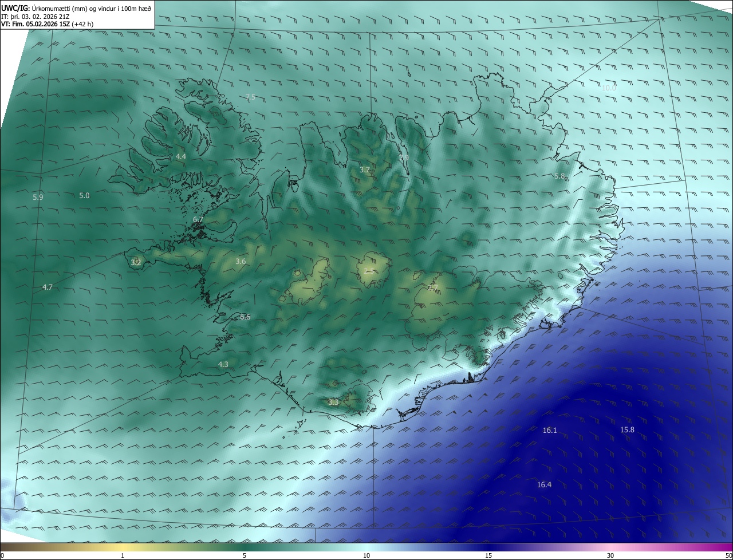Viewport: 733px width, 560px height.
Task: Pick the yellow color near scale value 1
Action: point(123,547)
